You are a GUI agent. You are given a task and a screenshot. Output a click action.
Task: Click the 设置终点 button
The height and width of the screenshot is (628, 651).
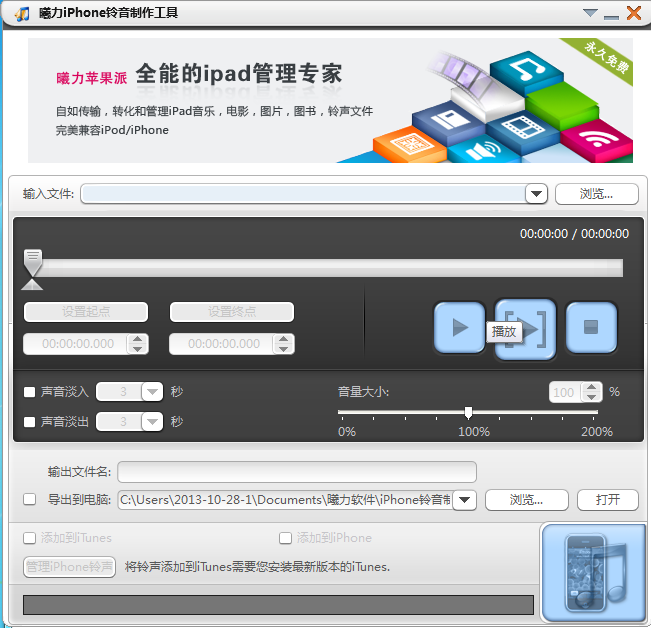tap(232, 312)
